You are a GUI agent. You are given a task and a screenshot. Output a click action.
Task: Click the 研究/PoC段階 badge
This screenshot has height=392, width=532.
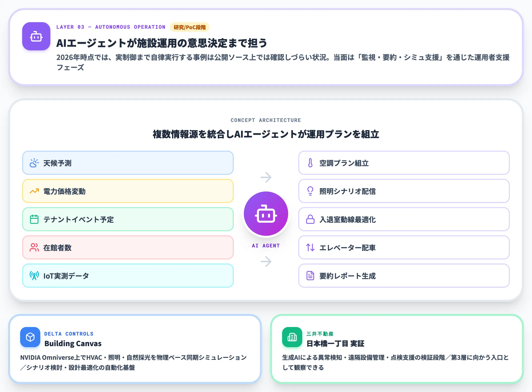[190, 27]
